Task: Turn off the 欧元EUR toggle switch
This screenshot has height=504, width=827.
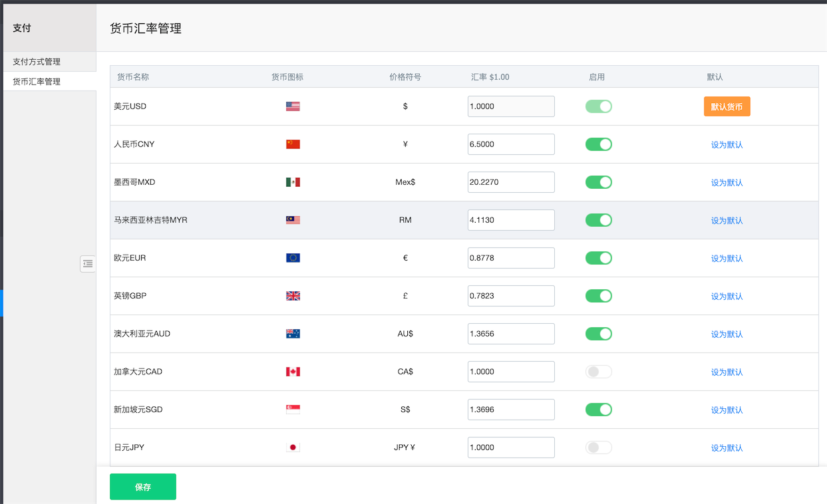Action: point(598,258)
